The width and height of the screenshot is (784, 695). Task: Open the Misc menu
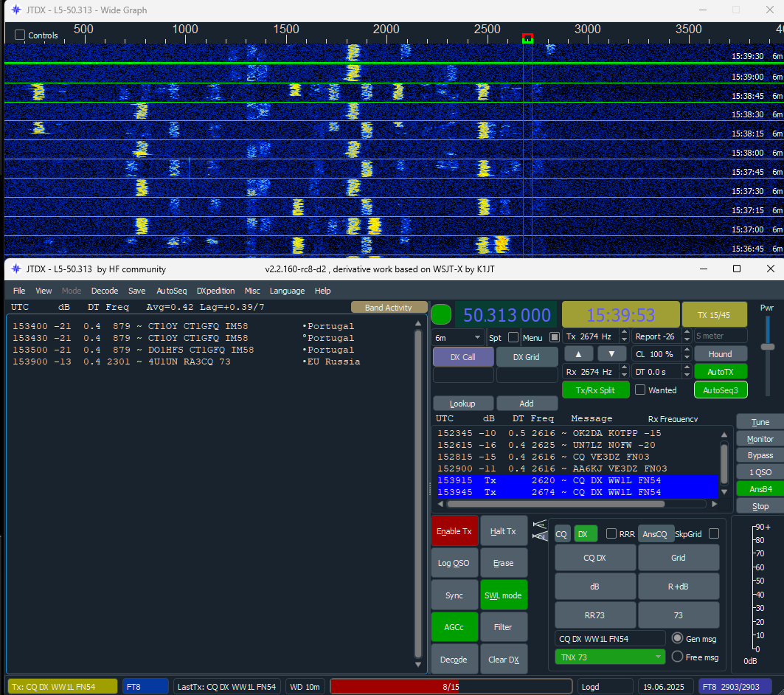[252, 291]
